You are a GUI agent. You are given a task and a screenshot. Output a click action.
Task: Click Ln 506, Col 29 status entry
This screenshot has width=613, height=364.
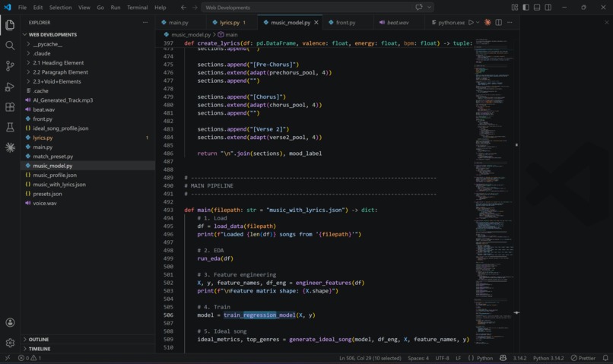370,358
